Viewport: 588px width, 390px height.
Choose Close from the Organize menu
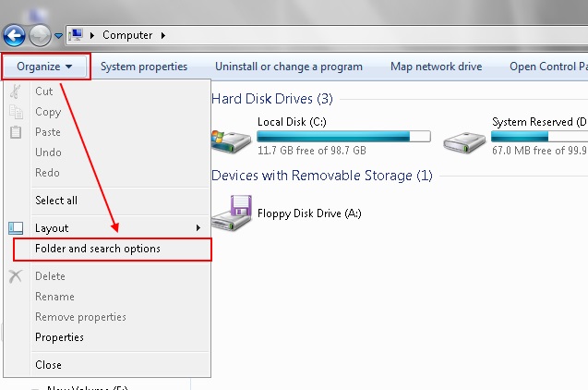point(48,365)
